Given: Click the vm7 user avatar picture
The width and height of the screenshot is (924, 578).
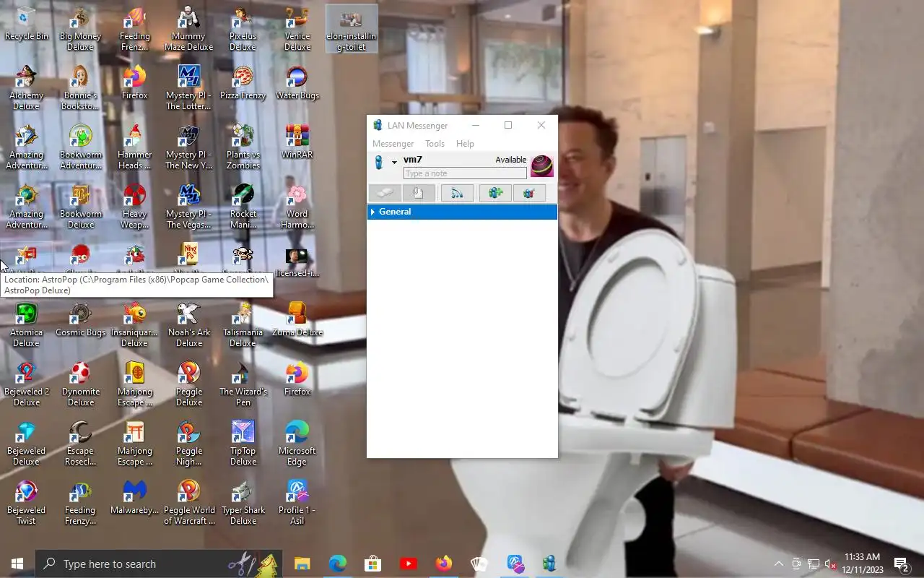Looking at the screenshot, I should (542, 166).
